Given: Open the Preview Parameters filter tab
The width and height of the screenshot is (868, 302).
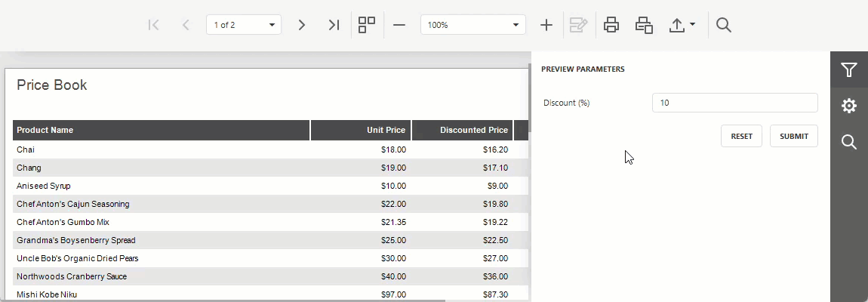Looking at the screenshot, I should (x=849, y=69).
